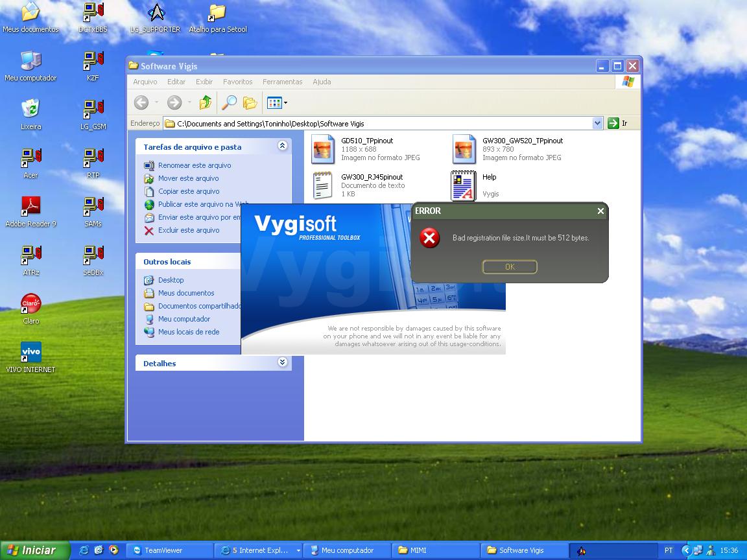Select the Claro desktop shortcut
Screen dimensions: 747x560
pyautogui.click(x=30, y=309)
